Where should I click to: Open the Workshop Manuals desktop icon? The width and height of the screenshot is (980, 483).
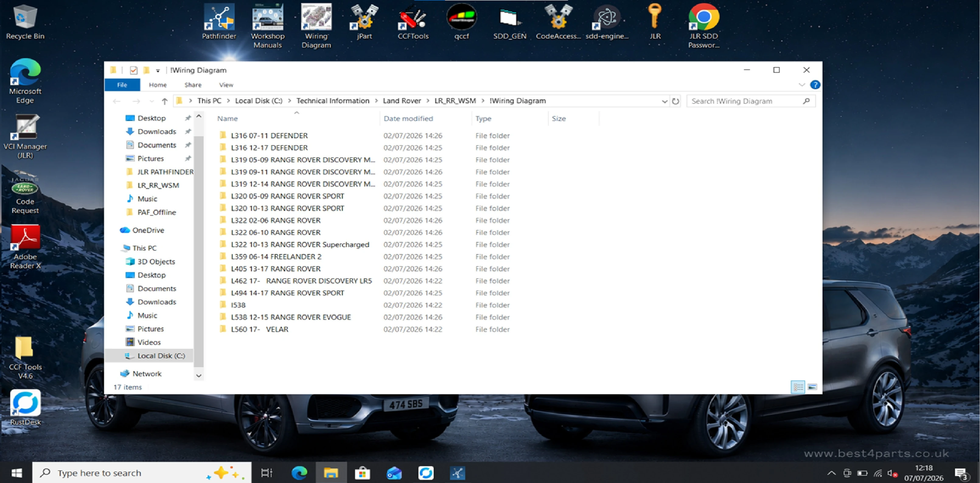tap(267, 26)
